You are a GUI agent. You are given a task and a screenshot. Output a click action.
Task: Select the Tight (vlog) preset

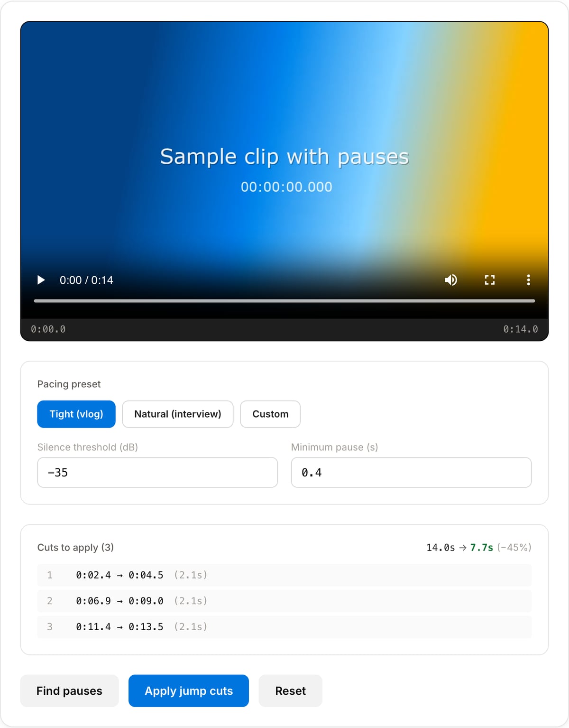pos(76,414)
